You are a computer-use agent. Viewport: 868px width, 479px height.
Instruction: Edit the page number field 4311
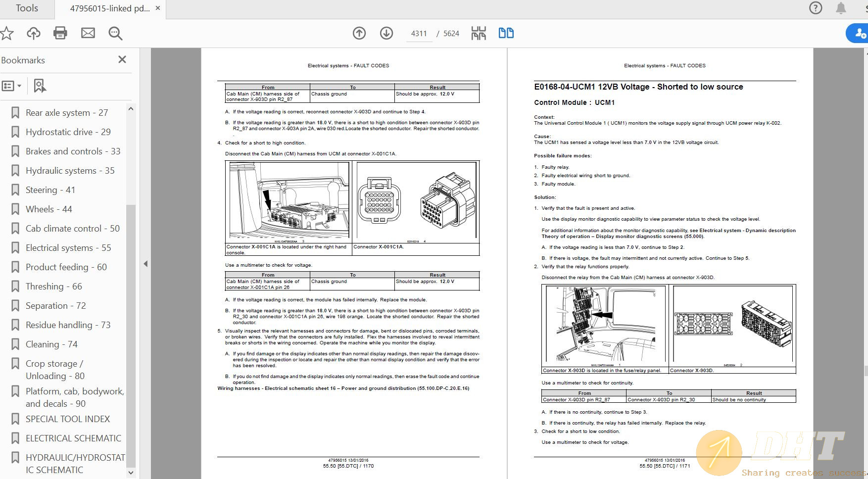tap(419, 34)
